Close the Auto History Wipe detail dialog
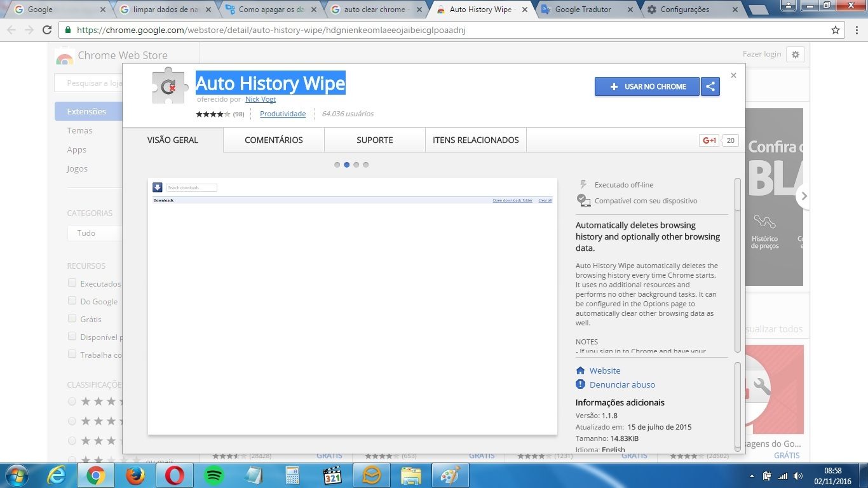This screenshot has width=868, height=488. point(733,75)
